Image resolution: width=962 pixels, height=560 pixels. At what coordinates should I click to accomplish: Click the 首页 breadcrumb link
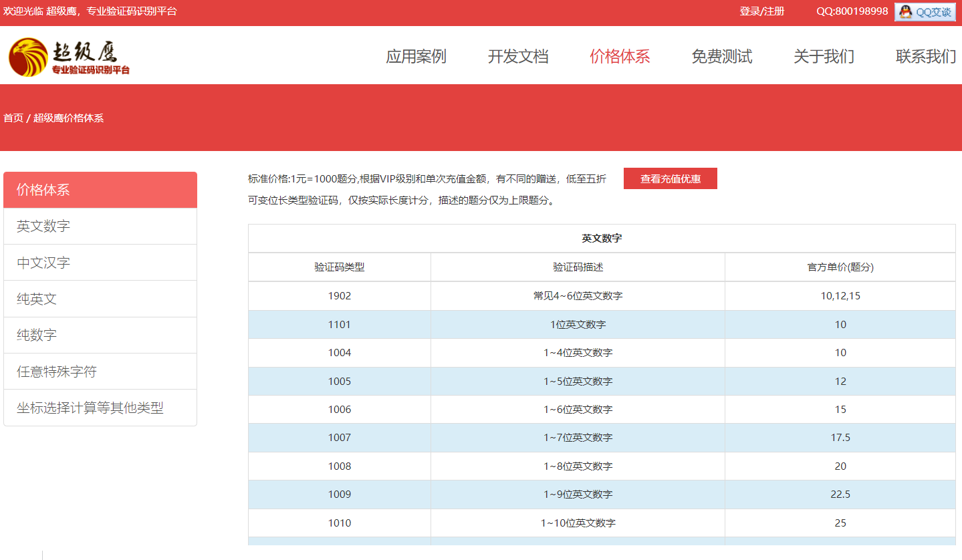pyautogui.click(x=13, y=118)
